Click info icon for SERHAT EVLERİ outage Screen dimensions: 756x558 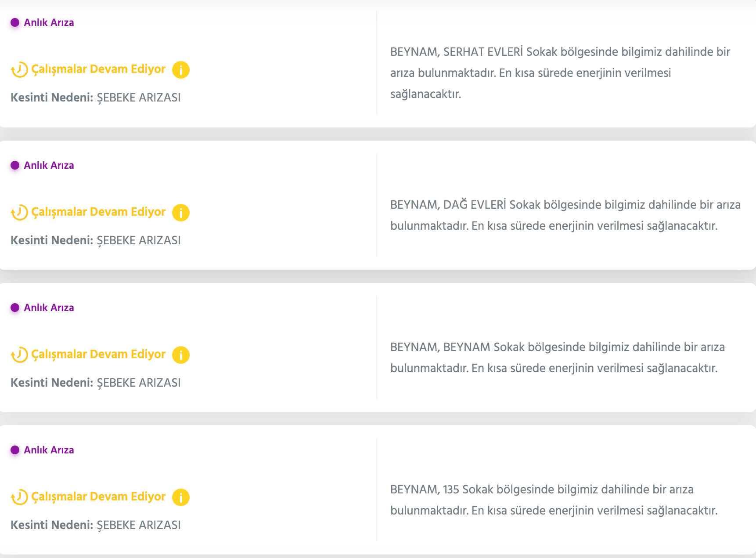[x=180, y=70]
